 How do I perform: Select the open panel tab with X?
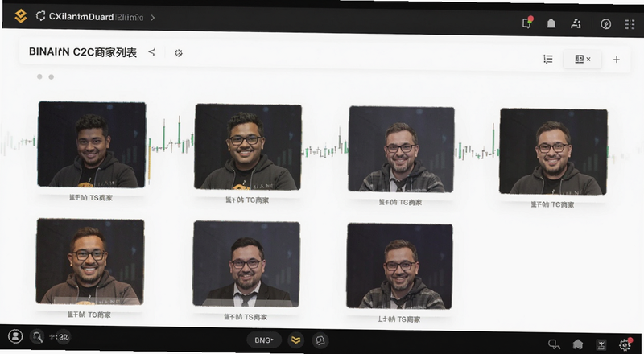click(x=582, y=60)
